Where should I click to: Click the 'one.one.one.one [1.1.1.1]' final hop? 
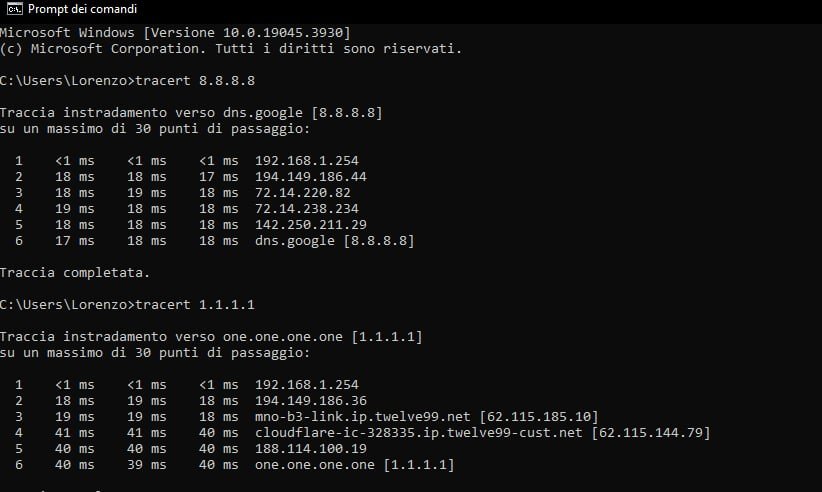tap(354, 465)
